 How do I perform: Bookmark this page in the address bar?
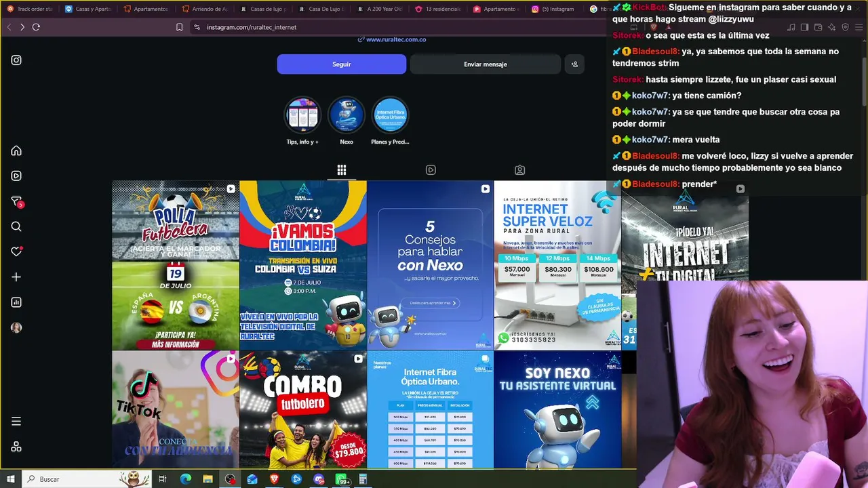pos(179,27)
